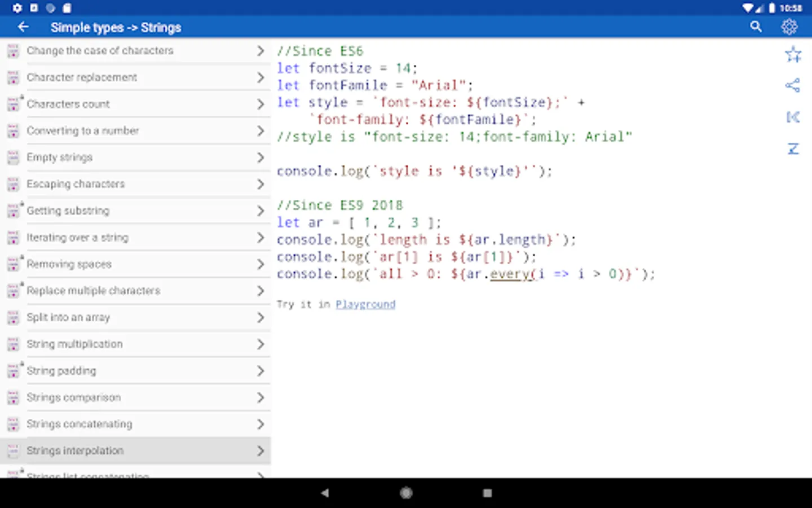Tap the icon beside Escaping characters

(x=13, y=184)
